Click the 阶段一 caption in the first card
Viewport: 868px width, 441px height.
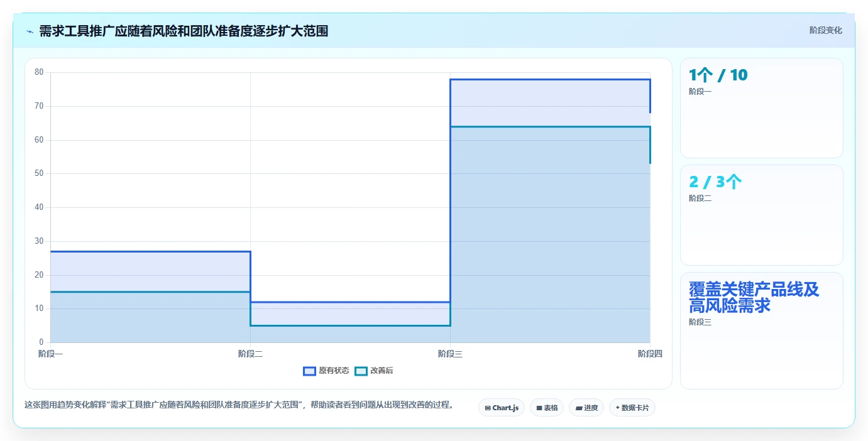click(700, 92)
